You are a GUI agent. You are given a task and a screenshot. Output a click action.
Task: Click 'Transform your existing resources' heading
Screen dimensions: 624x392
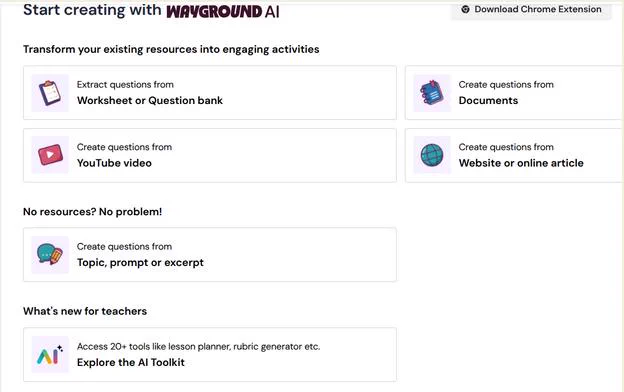point(171,49)
